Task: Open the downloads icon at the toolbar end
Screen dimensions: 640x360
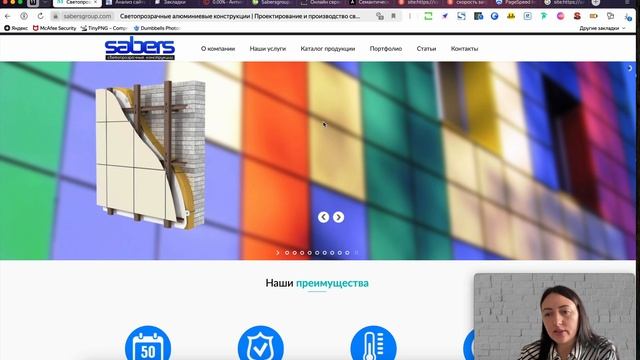Action: click(628, 17)
